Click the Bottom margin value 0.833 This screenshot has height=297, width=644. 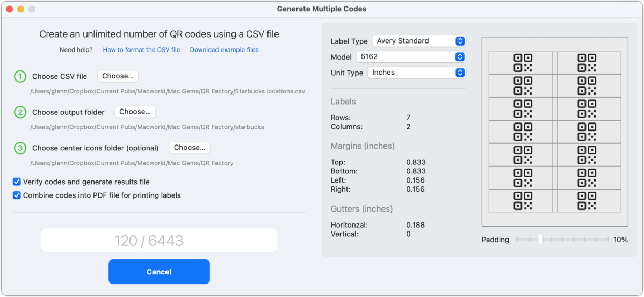[x=416, y=171]
